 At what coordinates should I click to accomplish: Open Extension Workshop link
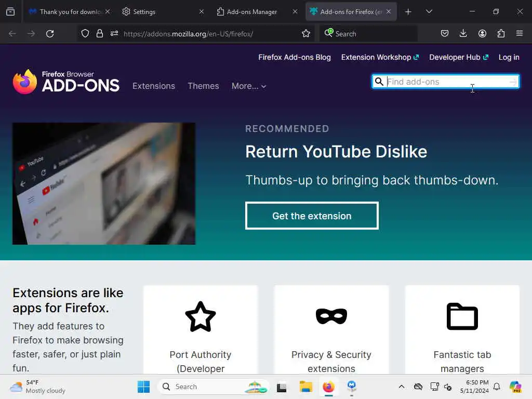(x=380, y=57)
